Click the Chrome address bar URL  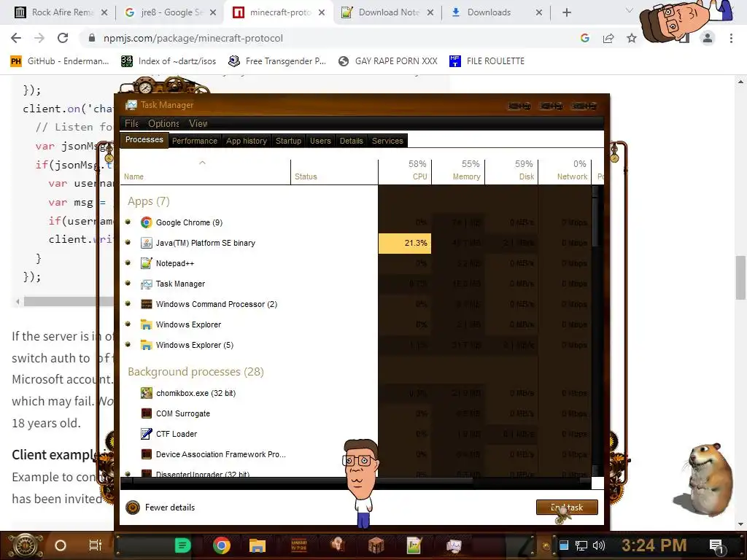pos(193,38)
